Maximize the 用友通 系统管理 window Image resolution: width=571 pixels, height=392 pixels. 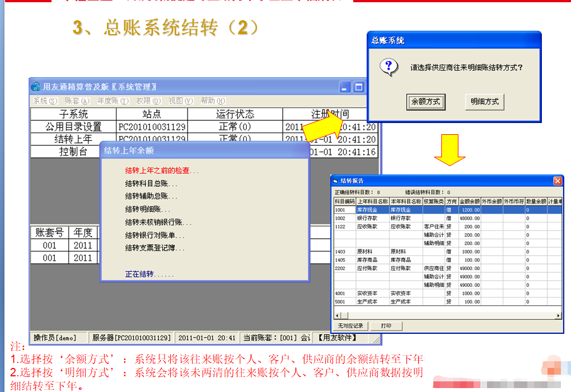click(359, 87)
